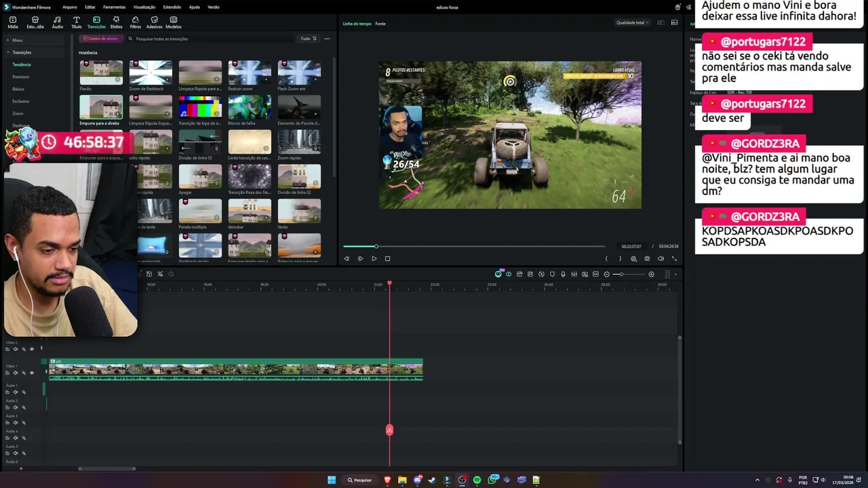Expand the Meus tree section

pyautogui.click(x=8, y=40)
